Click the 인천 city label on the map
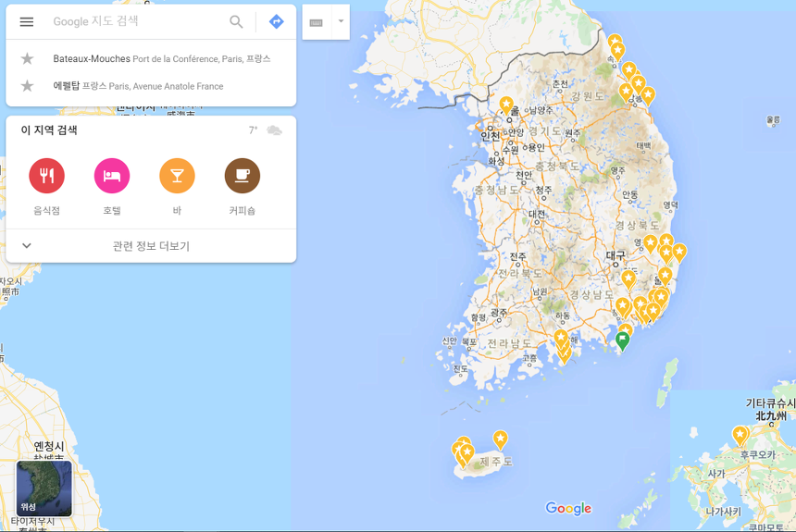Screen dimensions: 796x532 click(x=490, y=136)
